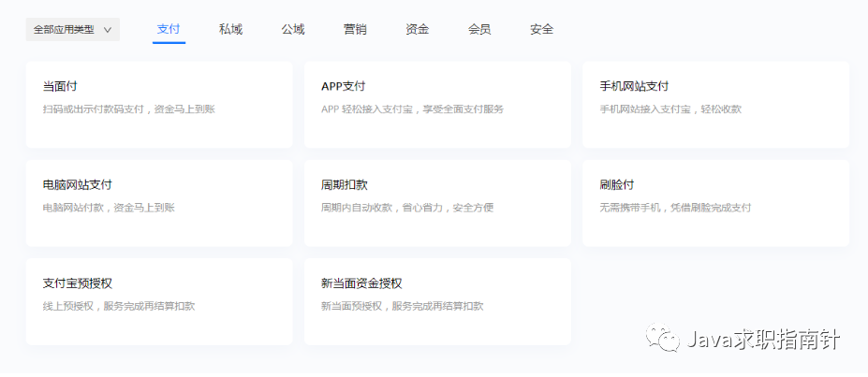Go to the 资金 tab
The image size is (868, 377).
click(x=417, y=29)
